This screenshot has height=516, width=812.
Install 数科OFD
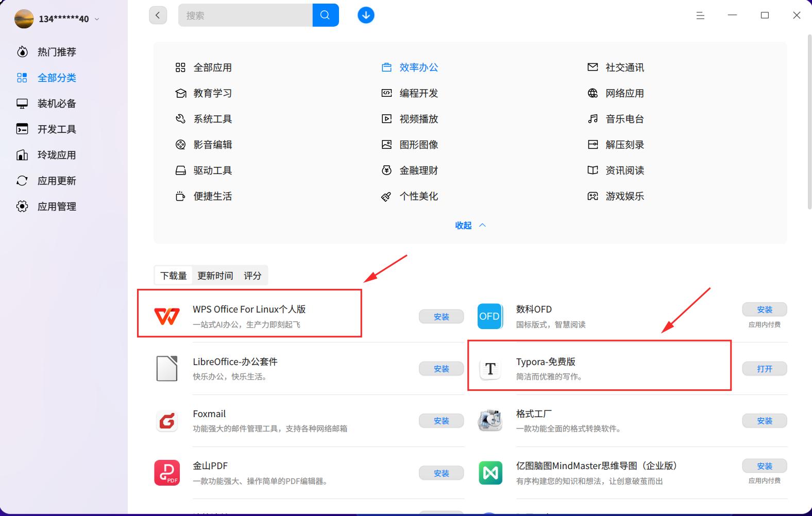765,309
